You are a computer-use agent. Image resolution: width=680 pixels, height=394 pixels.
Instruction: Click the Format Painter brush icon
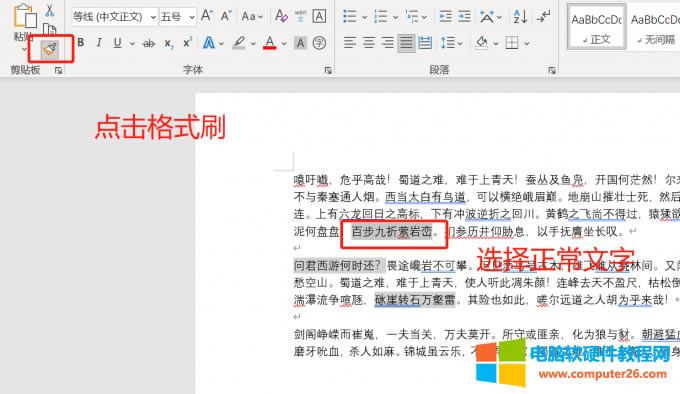point(50,49)
